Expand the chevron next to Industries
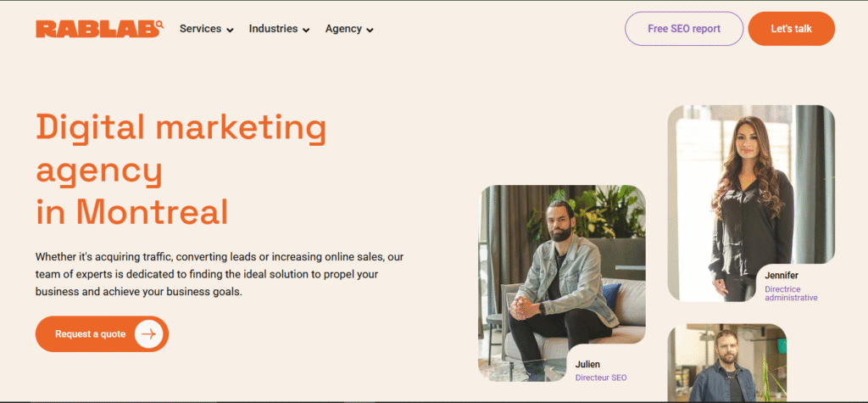868x403 pixels. (306, 30)
